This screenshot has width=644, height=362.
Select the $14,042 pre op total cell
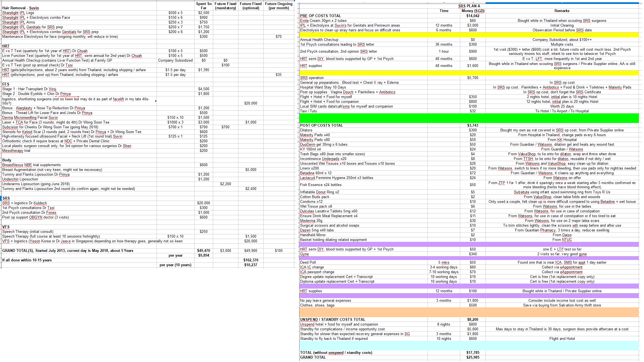click(473, 16)
